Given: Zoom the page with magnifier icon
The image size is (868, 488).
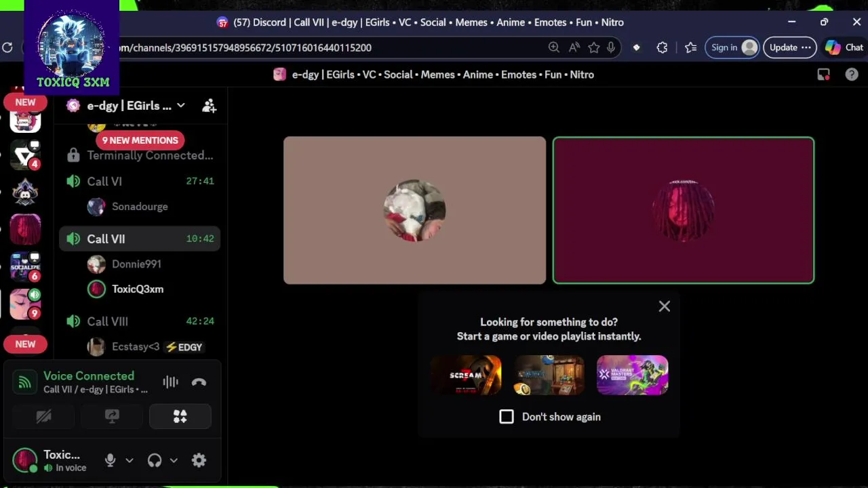Looking at the screenshot, I should click(554, 47).
